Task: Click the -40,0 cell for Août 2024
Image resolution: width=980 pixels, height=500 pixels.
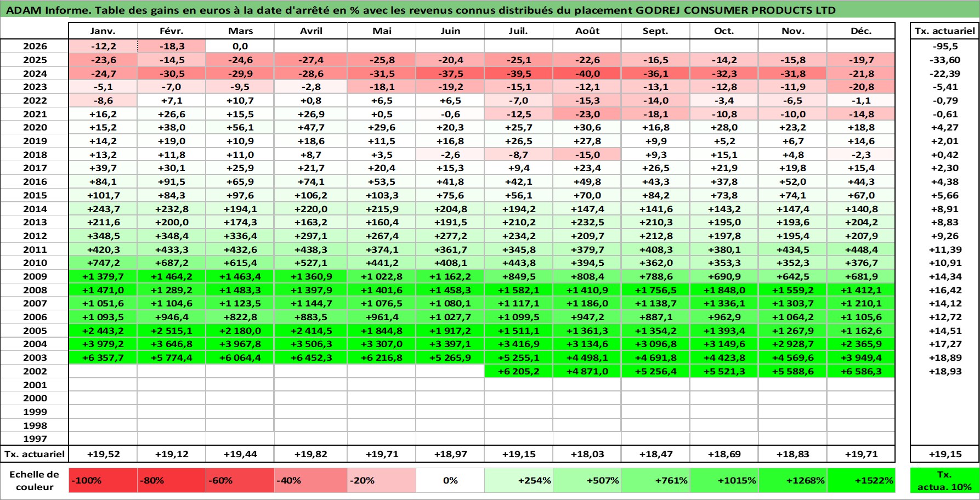Action: 587,73
